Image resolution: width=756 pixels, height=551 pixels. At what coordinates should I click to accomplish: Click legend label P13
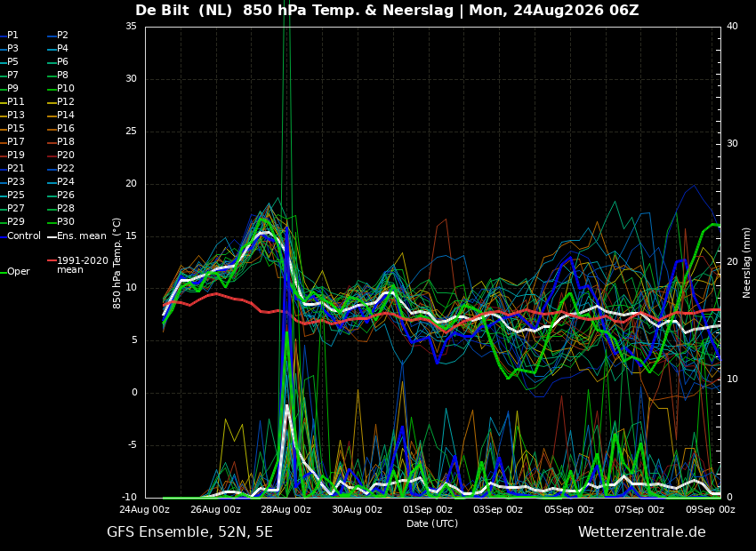tap(15, 116)
